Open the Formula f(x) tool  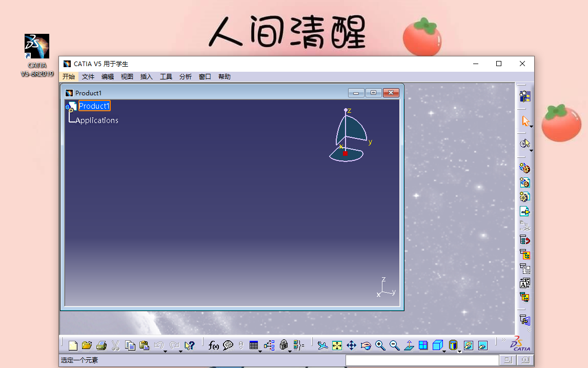point(213,345)
